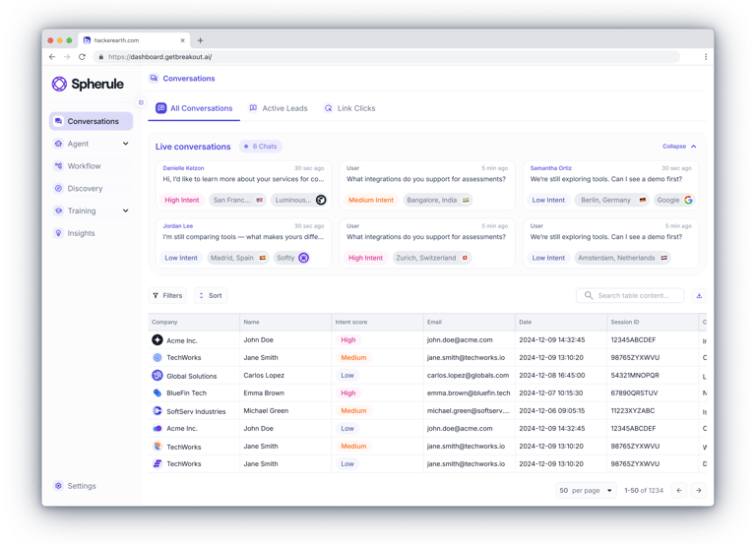The height and width of the screenshot is (544, 756).
Task: Collapse the Live conversations section
Action: [679, 146]
